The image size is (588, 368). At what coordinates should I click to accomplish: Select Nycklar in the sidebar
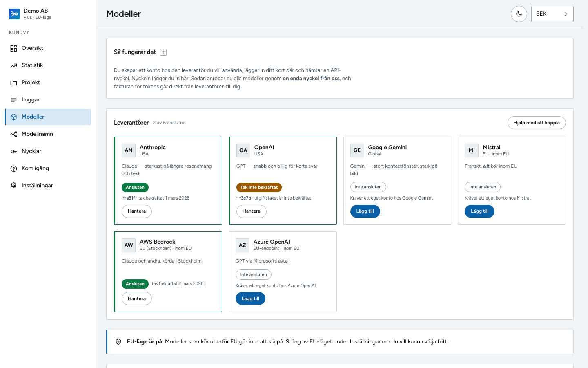click(48, 151)
